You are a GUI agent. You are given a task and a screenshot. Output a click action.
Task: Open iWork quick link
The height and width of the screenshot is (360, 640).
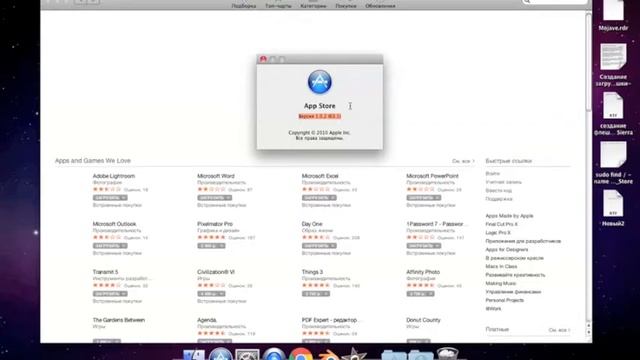coord(493,309)
